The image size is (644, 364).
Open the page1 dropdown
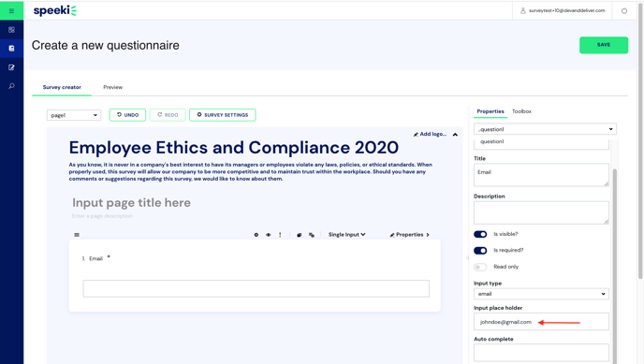click(74, 115)
